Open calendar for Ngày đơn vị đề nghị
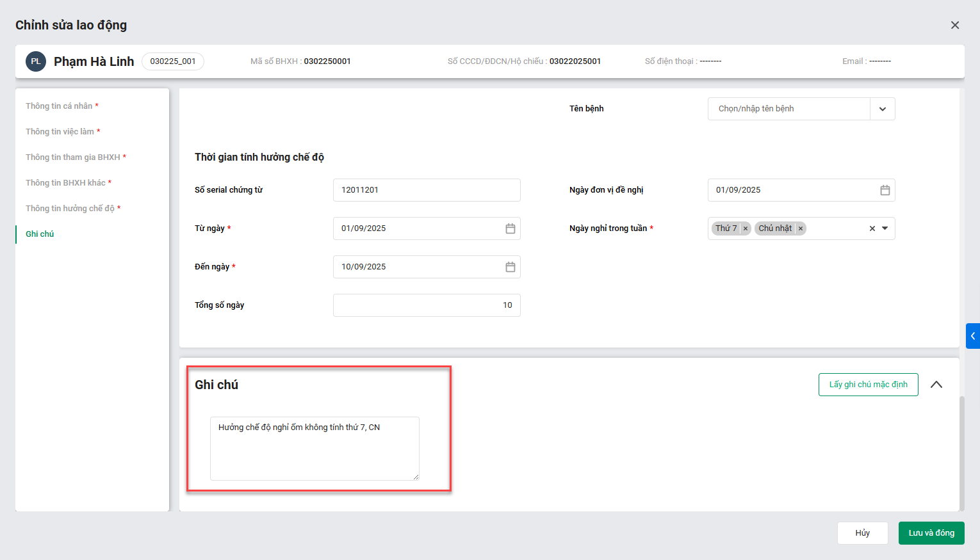The image size is (980, 560). (x=885, y=190)
